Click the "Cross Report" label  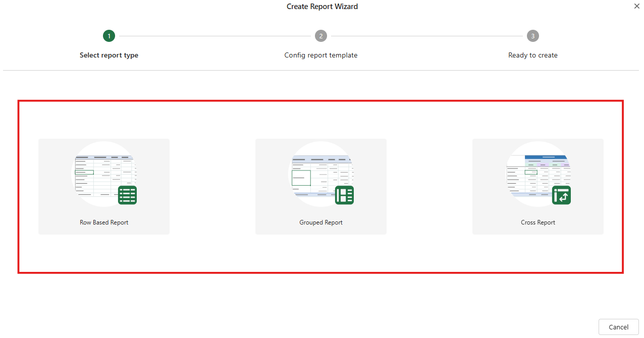point(538,222)
